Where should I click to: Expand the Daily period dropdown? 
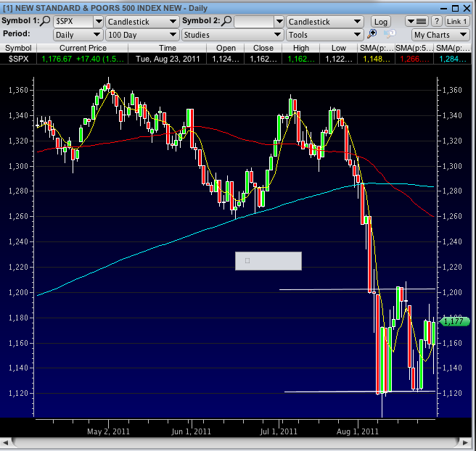pos(78,34)
